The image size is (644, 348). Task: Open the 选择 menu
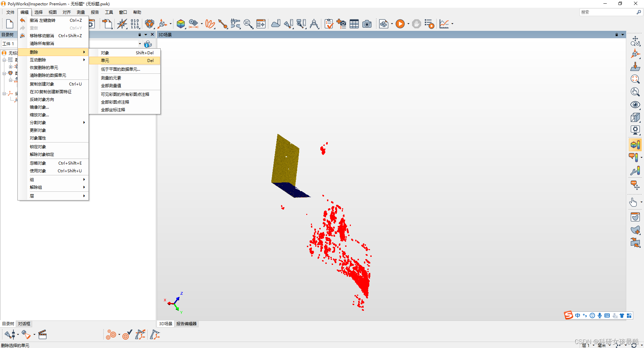39,12
